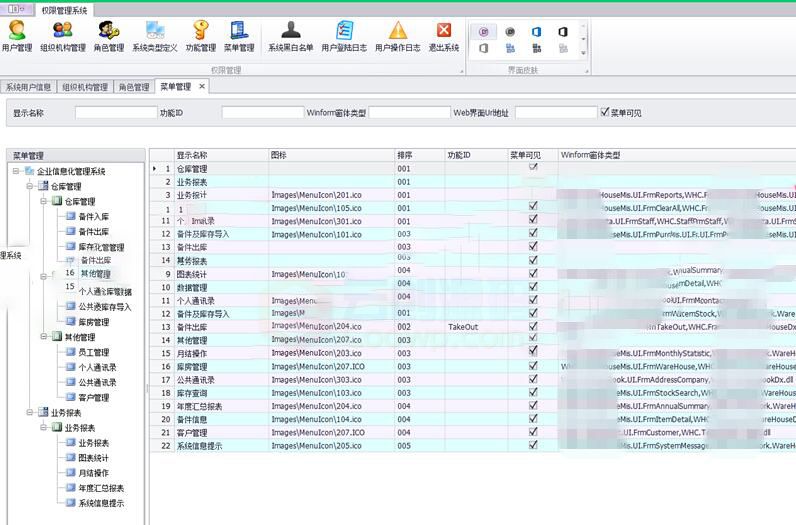Toggle menu-visible checkbox in 备件信息 row
Image resolution: width=796 pixels, height=525 pixels.
(533, 418)
